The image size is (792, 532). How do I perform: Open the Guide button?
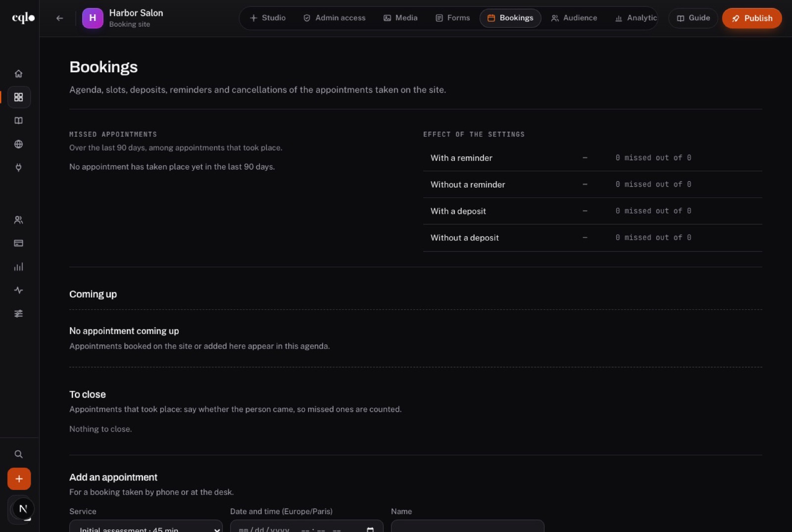(693, 18)
